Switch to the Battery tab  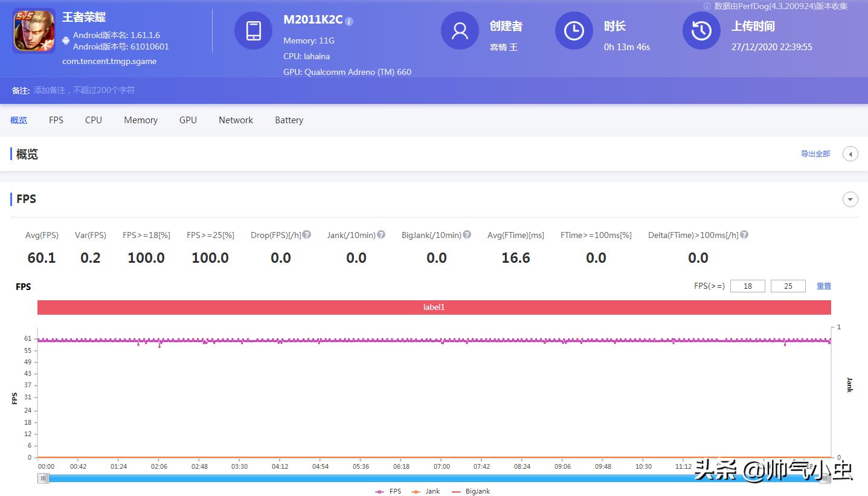click(289, 120)
